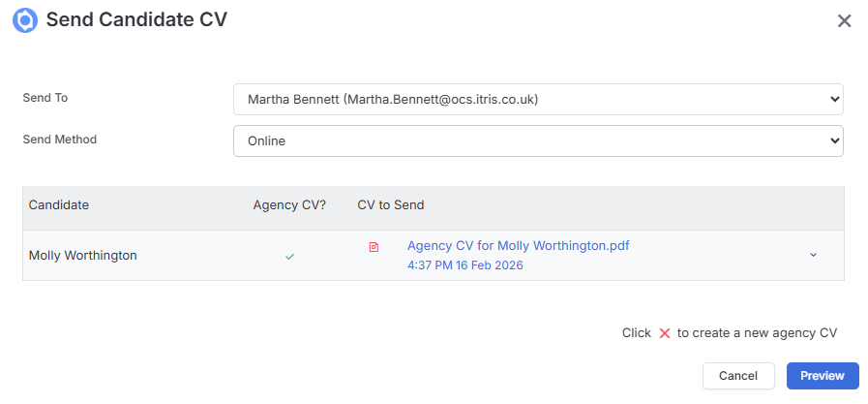Screen dimensions: 868x404
Task: Click the blue app logo icon
Action: [25, 20]
